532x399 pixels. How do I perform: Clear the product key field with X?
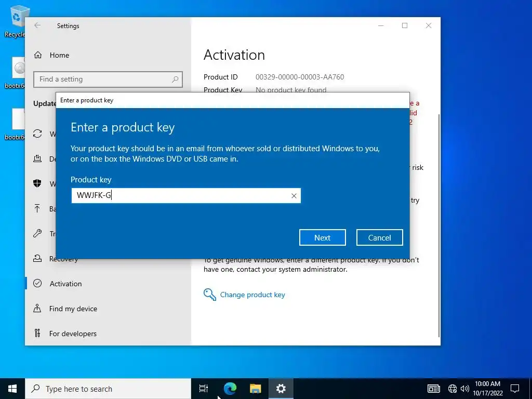coord(294,196)
